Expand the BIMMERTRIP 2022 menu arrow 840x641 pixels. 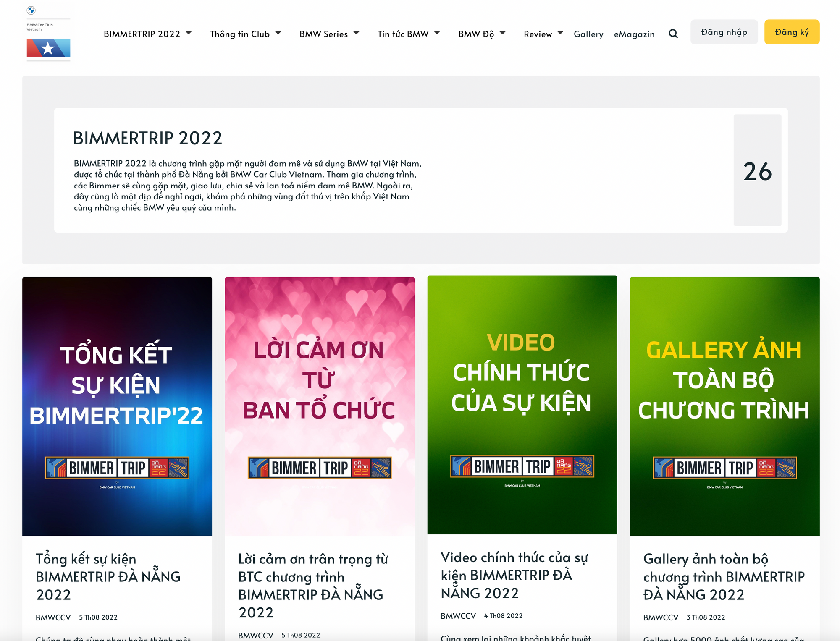click(189, 33)
